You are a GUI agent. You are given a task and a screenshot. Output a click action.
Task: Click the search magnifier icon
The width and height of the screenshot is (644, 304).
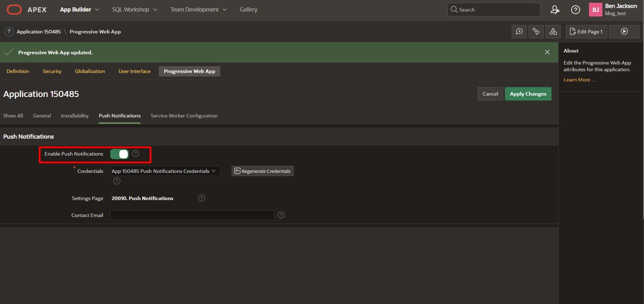pos(454,9)
